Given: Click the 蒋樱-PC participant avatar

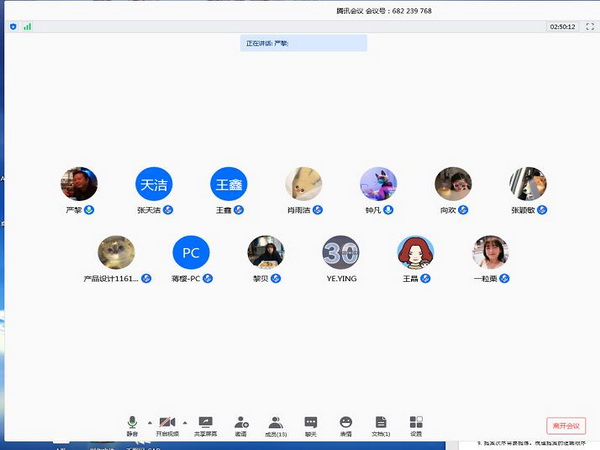Looking at the screenshot, I should (191, 252).
